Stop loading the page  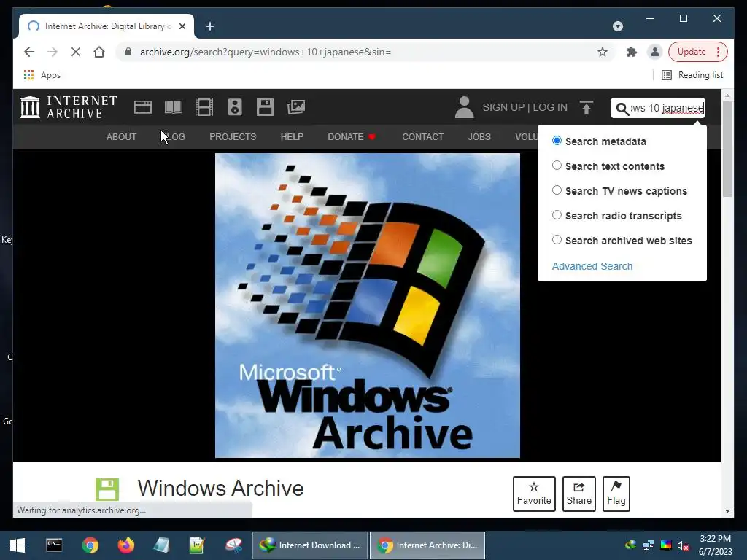click(x=76, y=52)
